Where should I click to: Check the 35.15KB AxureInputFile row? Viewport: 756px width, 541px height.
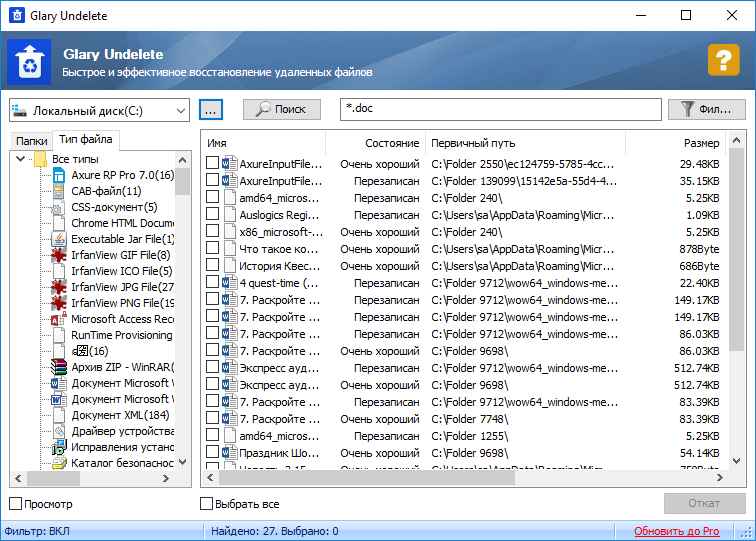coord(213,180)
